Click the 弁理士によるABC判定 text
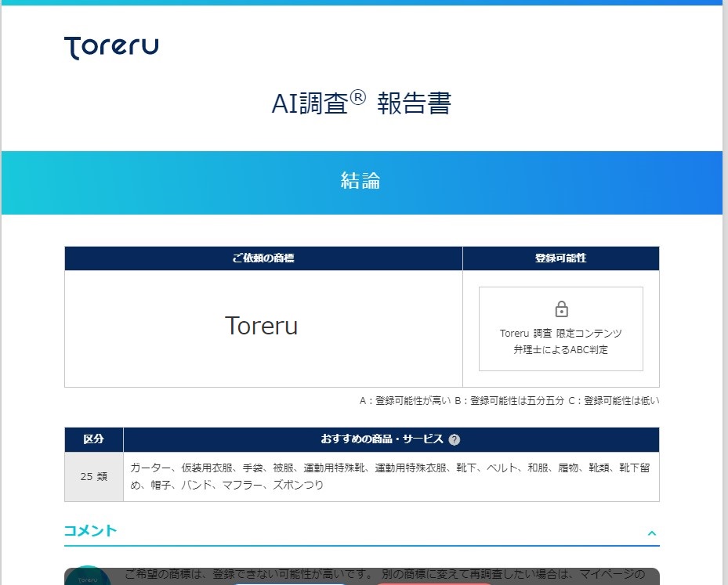728x585 pixels. 561,350
